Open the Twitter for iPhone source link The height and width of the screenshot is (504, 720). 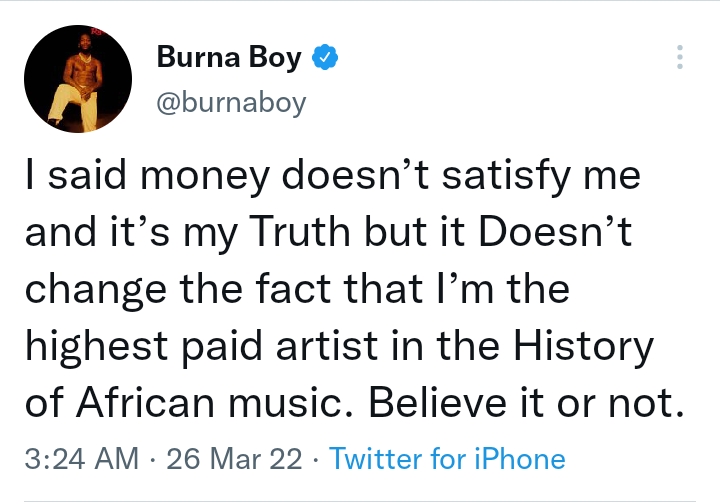(x=447, y=459)
